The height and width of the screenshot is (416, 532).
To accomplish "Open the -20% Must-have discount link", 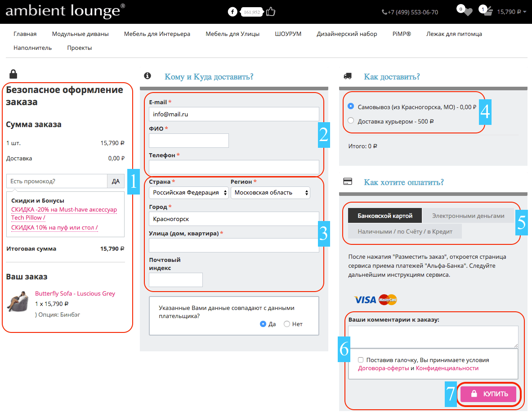I will coord(64,213).
